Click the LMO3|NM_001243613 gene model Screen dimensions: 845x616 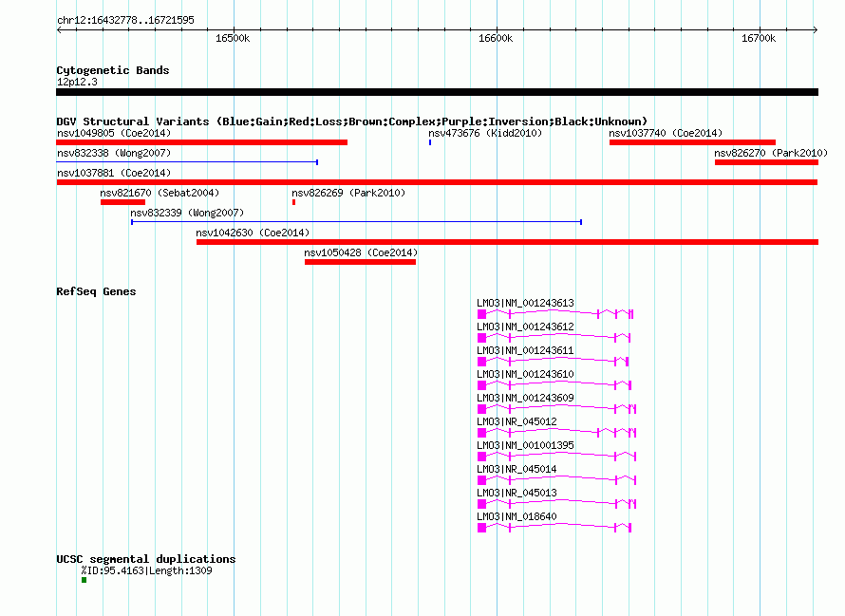point(555,313)
